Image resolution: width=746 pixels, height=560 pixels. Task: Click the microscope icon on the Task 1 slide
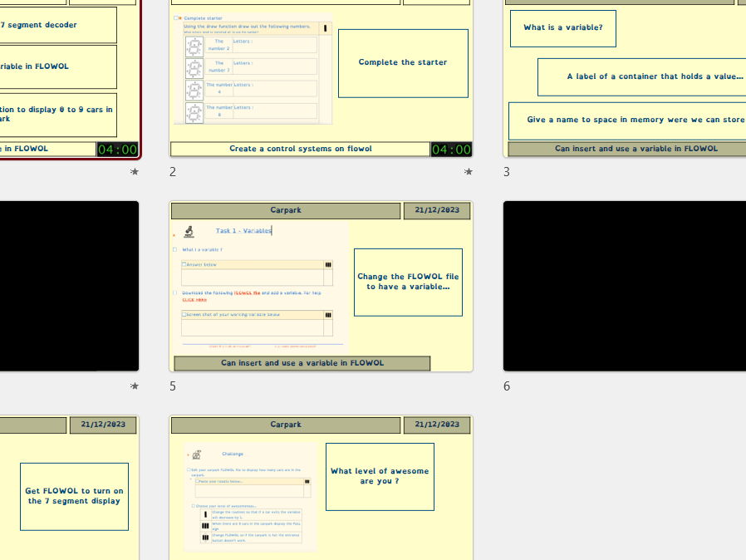click(189, 232)
